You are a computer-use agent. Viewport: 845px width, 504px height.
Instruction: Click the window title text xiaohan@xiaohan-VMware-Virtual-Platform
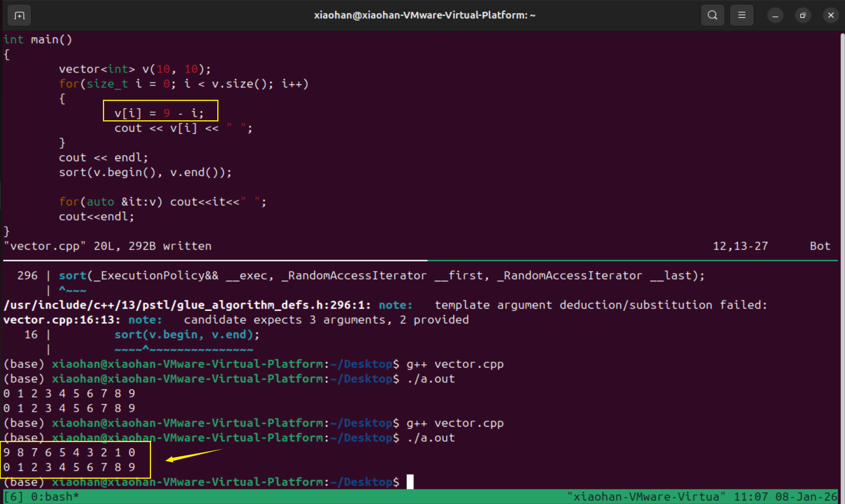424,15
